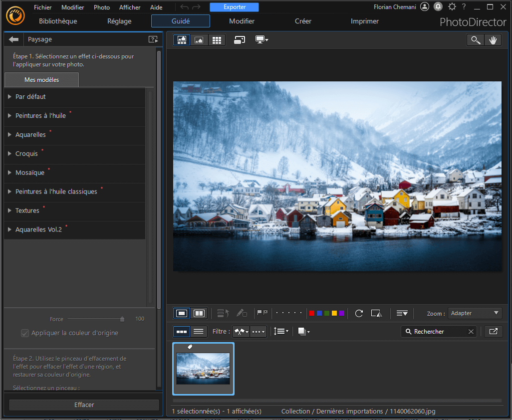Open the Photo menu
Image resolution: width=512 pixels, height=420 pixels.
click(x=101, y=7)
